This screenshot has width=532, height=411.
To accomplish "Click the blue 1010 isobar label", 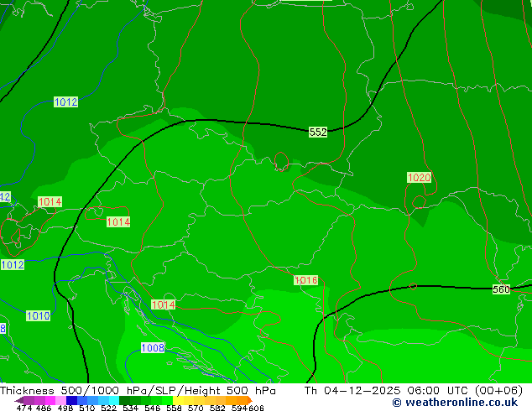I will pos(39,316).
